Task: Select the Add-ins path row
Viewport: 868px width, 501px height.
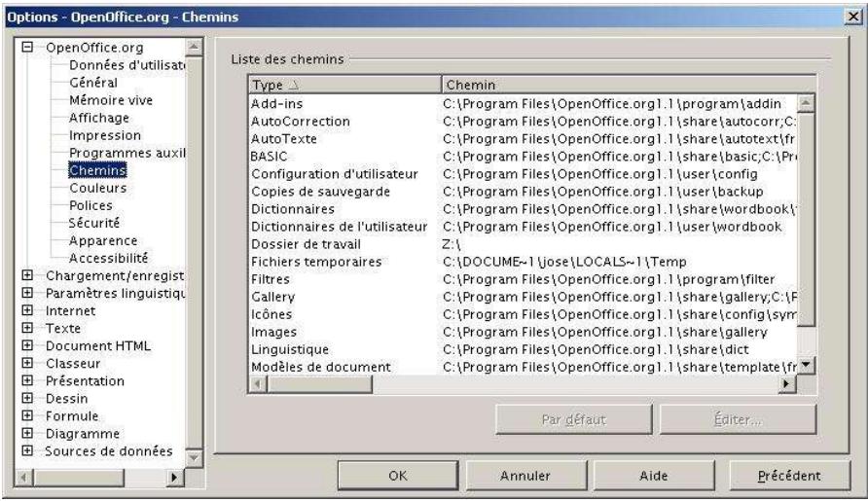Action: [x=524, y=103]
